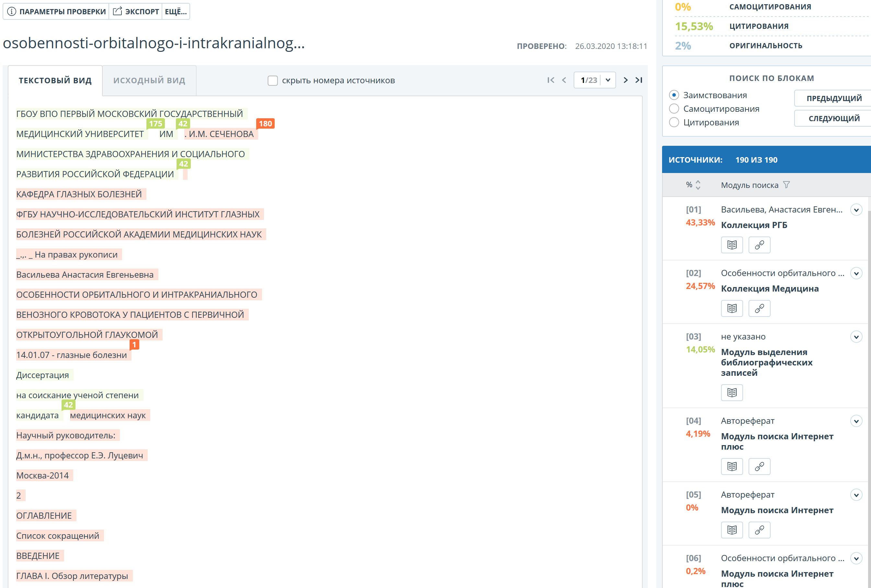The height and width of the screenshot is (588, 871).
Task: Go to previous page arrow
Action: (x=564, y=80)
